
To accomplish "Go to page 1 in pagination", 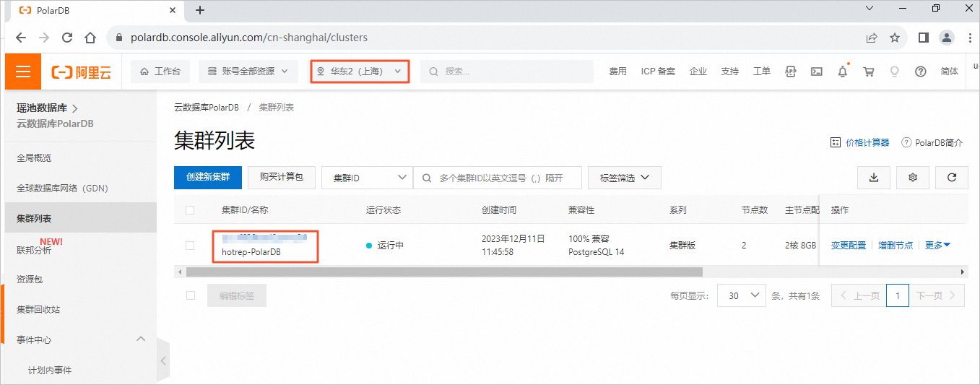I will [x=897, y=295].
